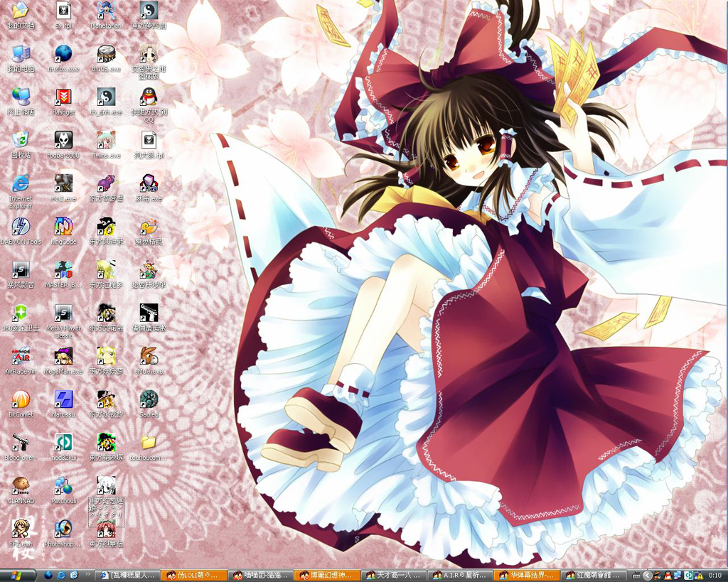Image resolution: width=728 pixels, height=582 pixels.
Task: Open the DAEMON Tools shortcut
Action: pyautogui.click(x=21, y=231)
